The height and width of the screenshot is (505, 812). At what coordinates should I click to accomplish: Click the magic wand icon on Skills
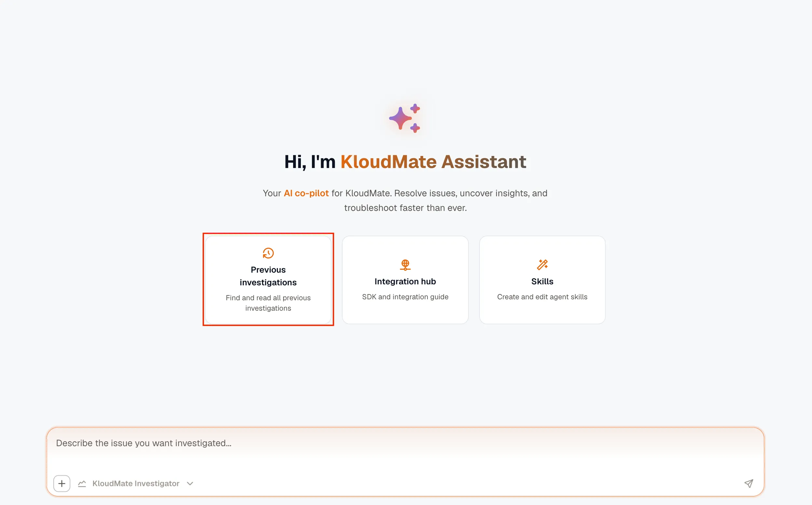[x=542, y=265]
